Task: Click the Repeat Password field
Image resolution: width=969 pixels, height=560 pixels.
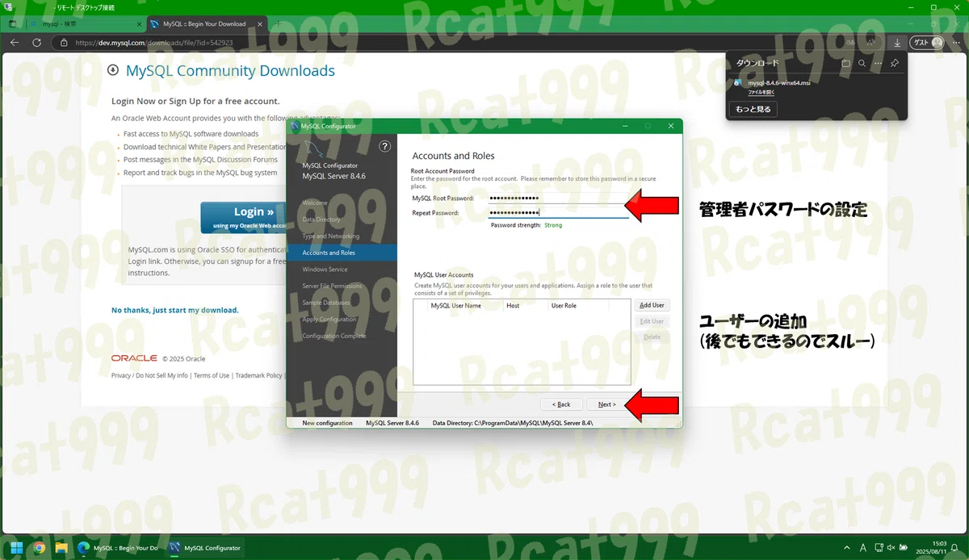Action: pyautogui.click(x=558, y=213)
